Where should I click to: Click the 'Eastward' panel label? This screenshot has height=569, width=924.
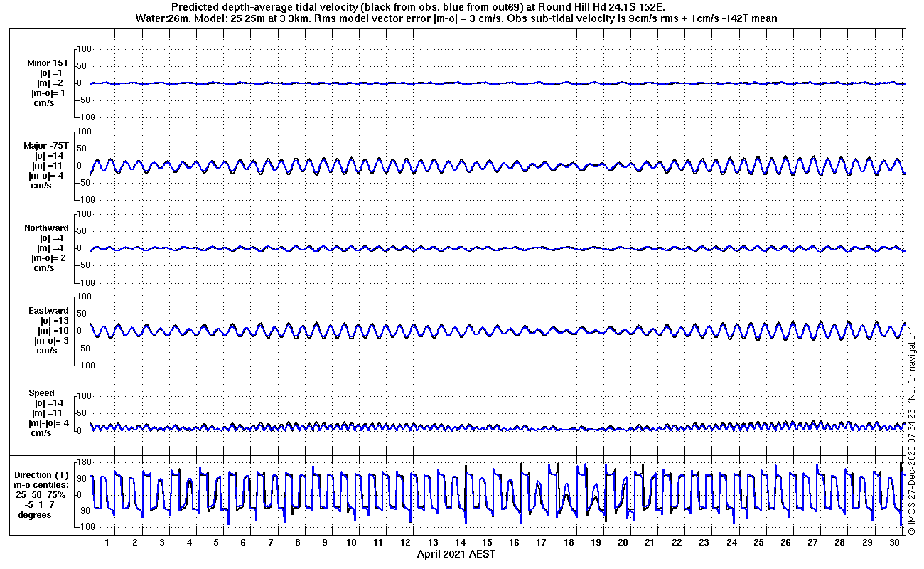[49, 311]
